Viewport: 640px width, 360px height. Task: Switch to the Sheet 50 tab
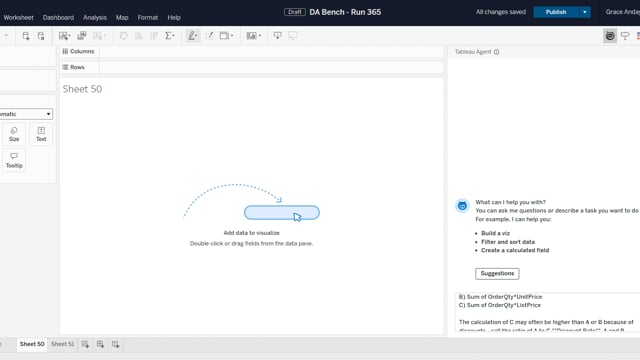[x=32, y=344]
